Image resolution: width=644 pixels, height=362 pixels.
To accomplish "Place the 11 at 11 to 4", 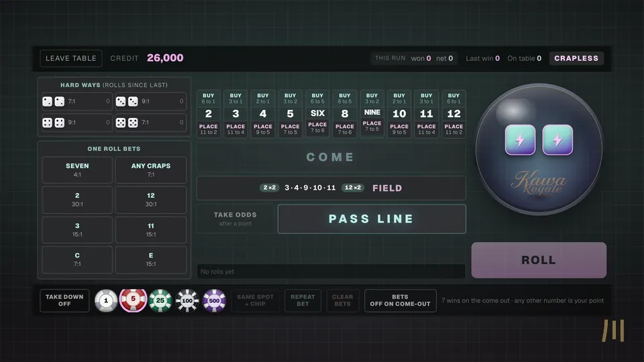I will 427,129.
